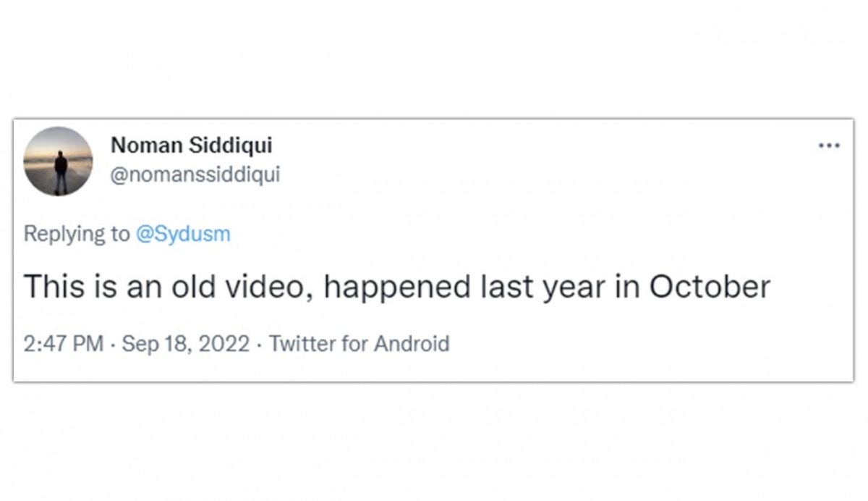This screenshot has height=501, width=868.
Task: Click the 'Replying to' label
Action: coord(77,234)
